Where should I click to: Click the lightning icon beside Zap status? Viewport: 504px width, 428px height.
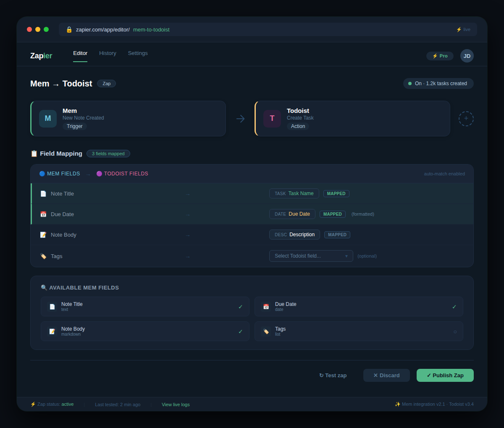coord(33,404)
